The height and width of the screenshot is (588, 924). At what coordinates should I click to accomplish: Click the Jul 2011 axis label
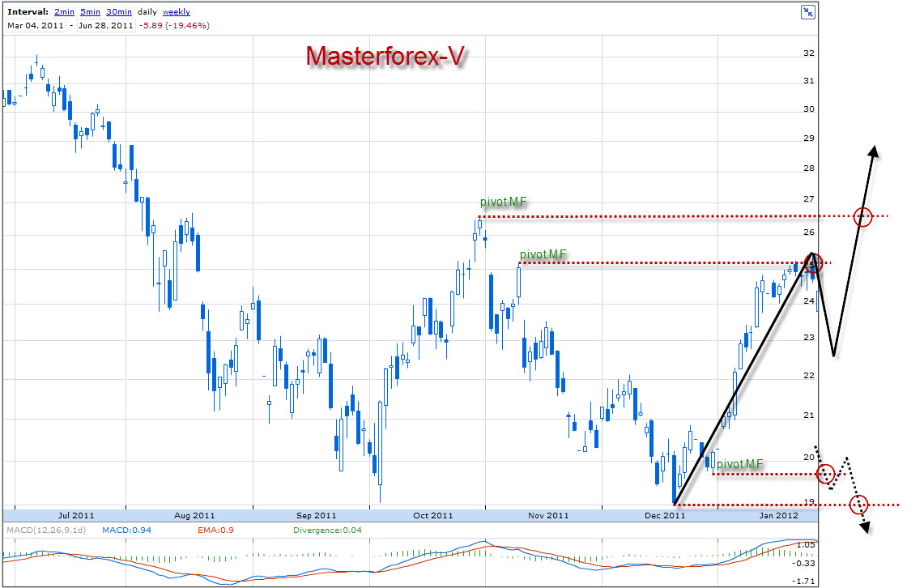pyautogui.click(x=76, y=516)
